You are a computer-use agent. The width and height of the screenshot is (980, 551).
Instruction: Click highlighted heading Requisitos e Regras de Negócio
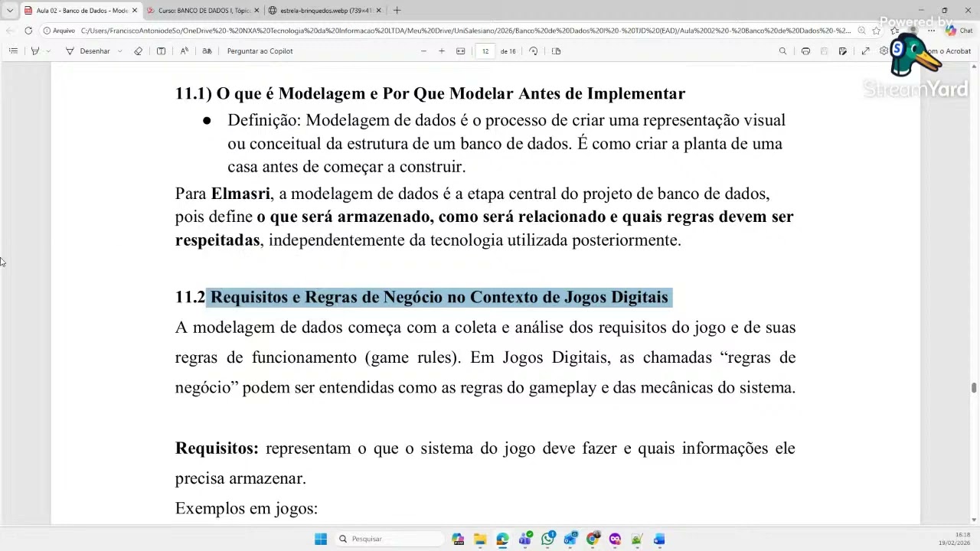(x=439, y=297)
